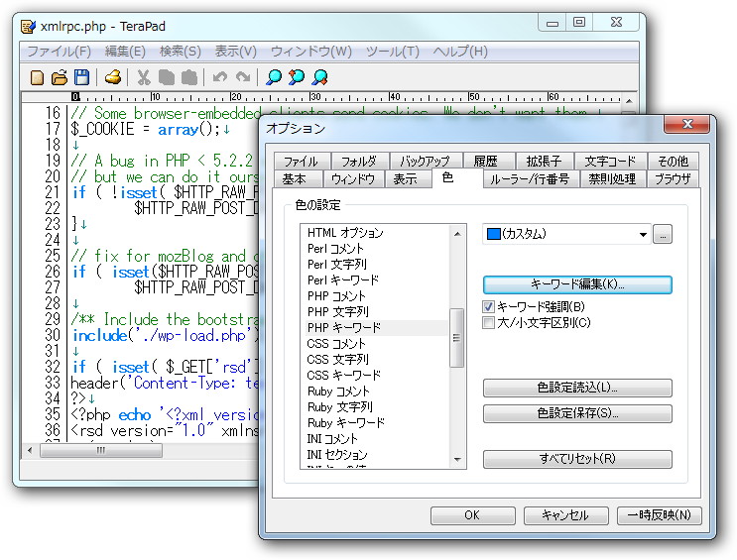
Task: Select CSS コメント list item
Action: (336, 344)
